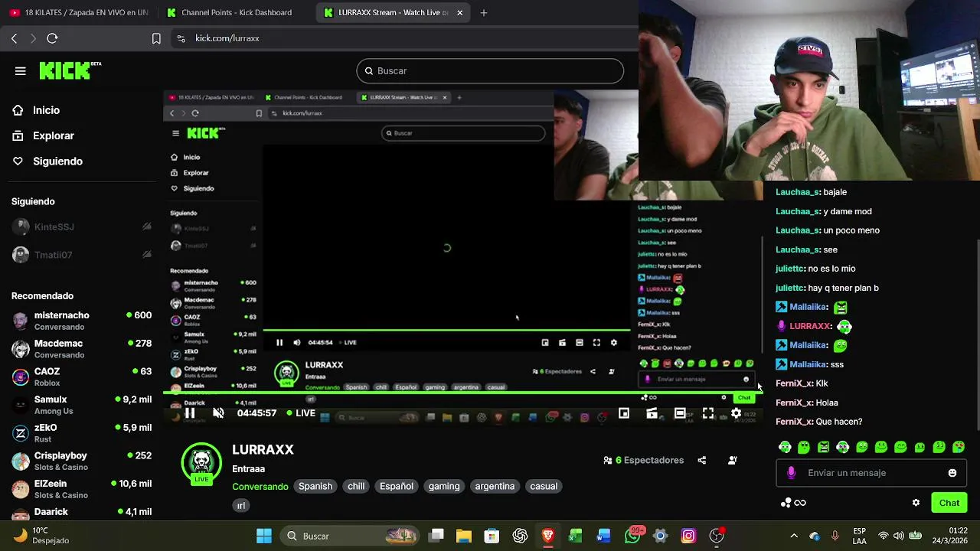Open a new browser tab
Screen dimensions: 980x551
coord(483,12)
